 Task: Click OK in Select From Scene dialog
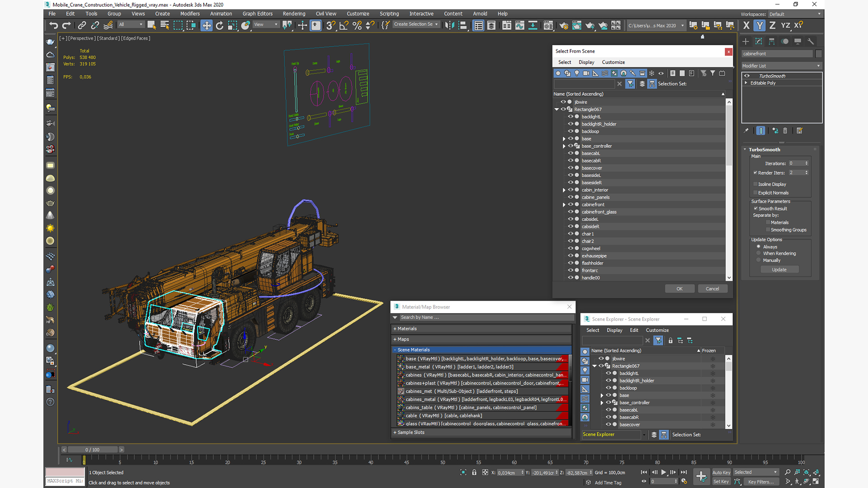679,289
